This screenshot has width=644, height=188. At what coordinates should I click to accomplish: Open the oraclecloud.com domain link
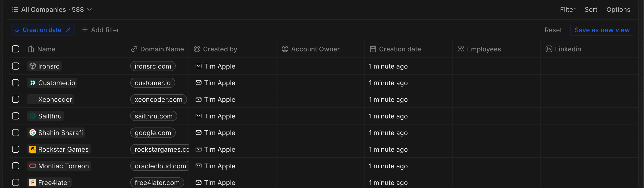coord(159,166)
